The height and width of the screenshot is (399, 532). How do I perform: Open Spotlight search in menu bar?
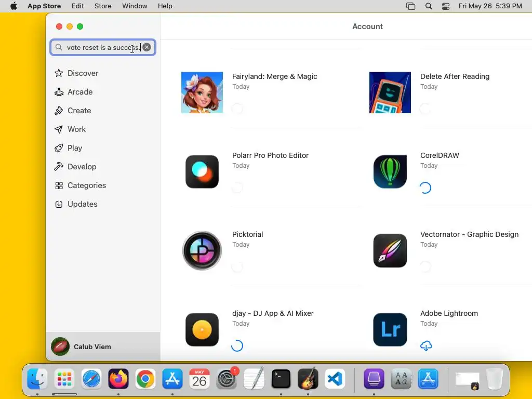point(429,6)
